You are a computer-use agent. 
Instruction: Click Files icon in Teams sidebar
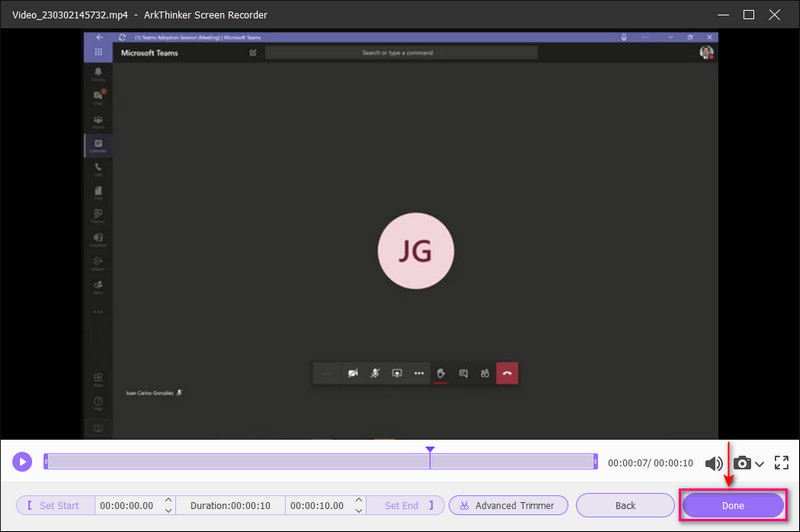click(x=98, y=192)
